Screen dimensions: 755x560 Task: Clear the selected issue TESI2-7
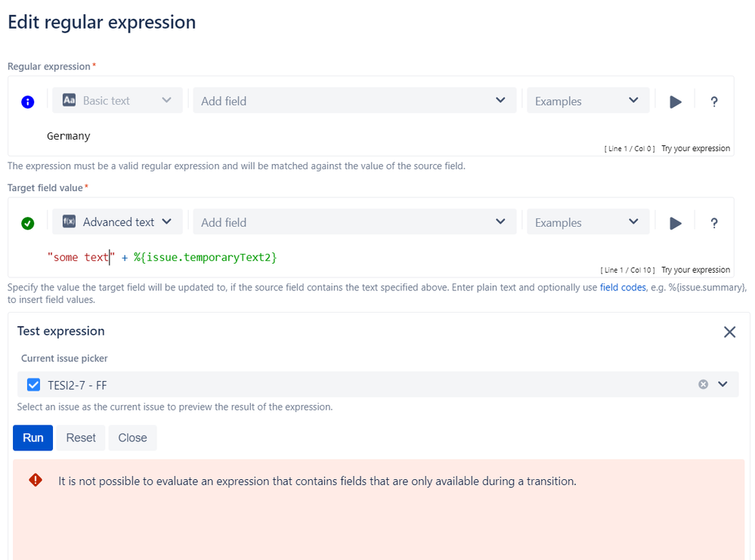click(703, 385)
